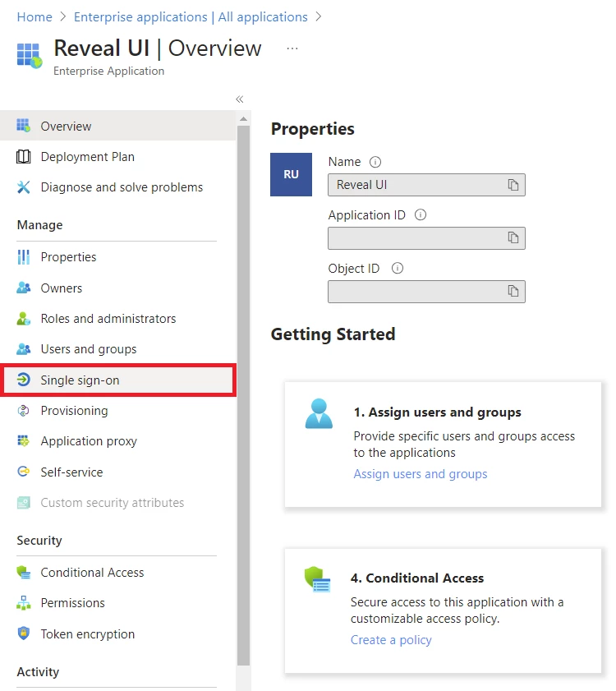Select Roles and administrators
The height and width of the screenshot is (691, 616).
[117, 319]
